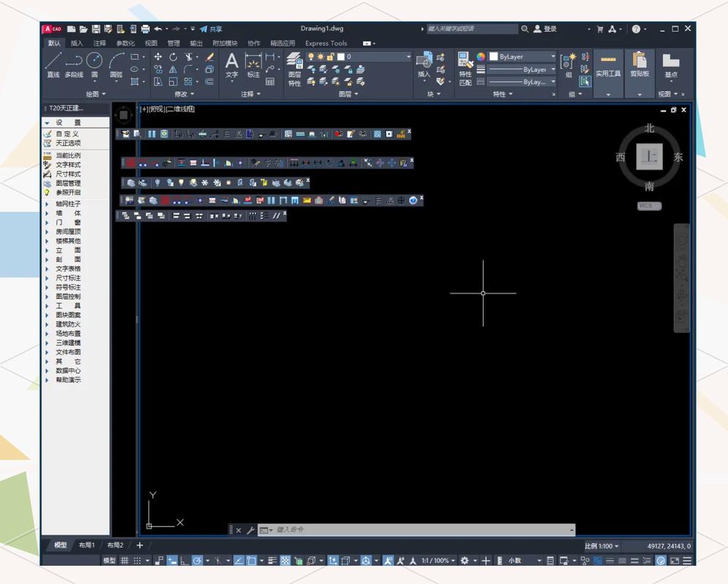Image resolution: width=728 pixels, height=584 pixels.
Task: Open the 插入 ribbon tab
Action: [x=77, y=43]
